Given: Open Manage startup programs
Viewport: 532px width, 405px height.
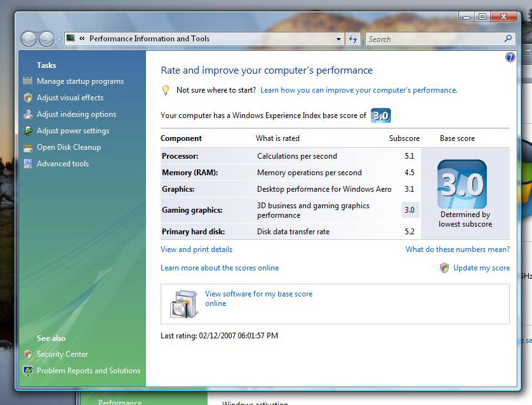Looking at the screenshot, I should pyautogui.click(x=80, y=81).
